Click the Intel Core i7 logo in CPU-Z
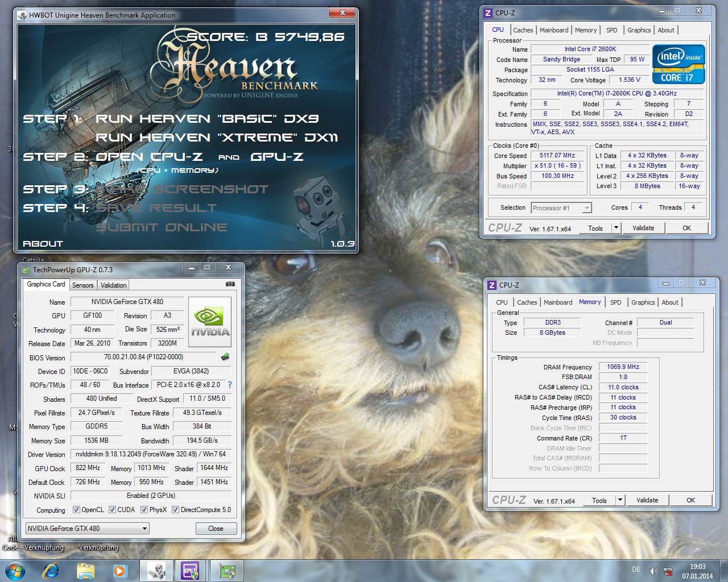This screenshot has width=728, height=582. pyautogui.click(x=679, y=64)
